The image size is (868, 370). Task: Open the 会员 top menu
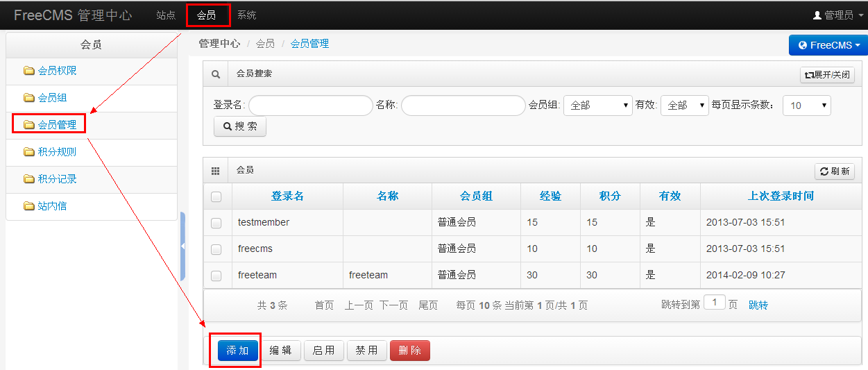click(x=206, y=15)
